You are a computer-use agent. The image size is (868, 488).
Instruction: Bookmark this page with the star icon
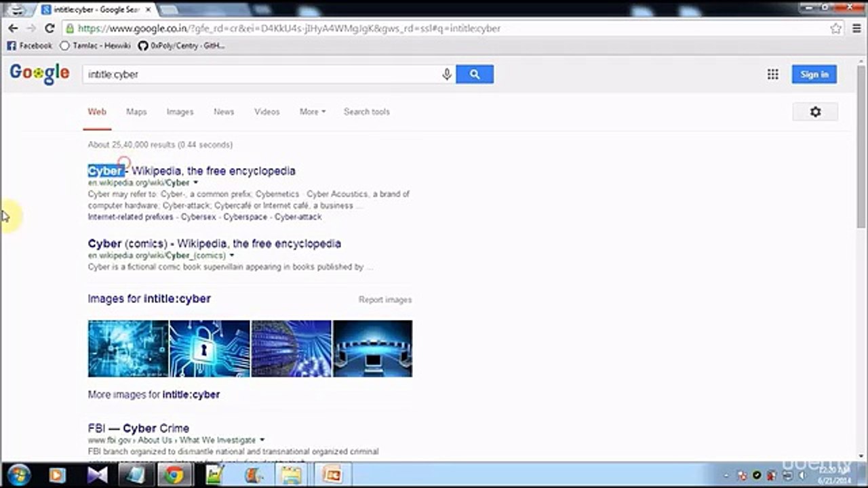pyautogui.click(x=836, y=28)
